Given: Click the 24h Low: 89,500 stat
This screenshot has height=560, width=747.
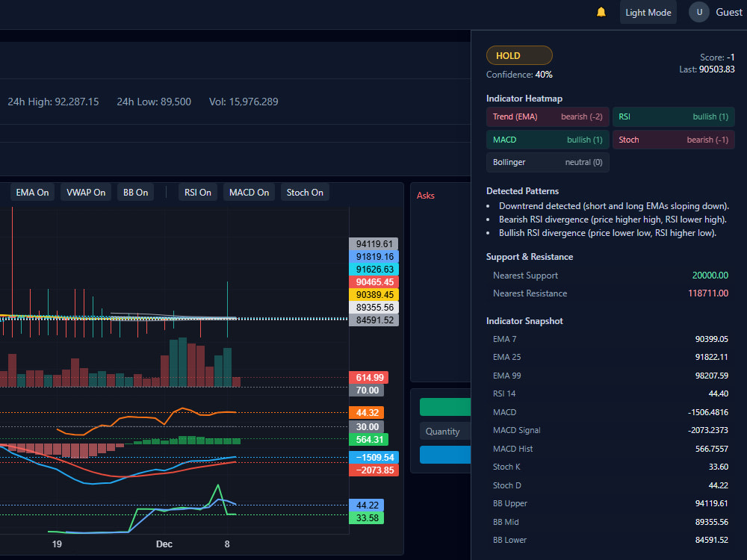Looking at the screenshot, I should 154,102.
